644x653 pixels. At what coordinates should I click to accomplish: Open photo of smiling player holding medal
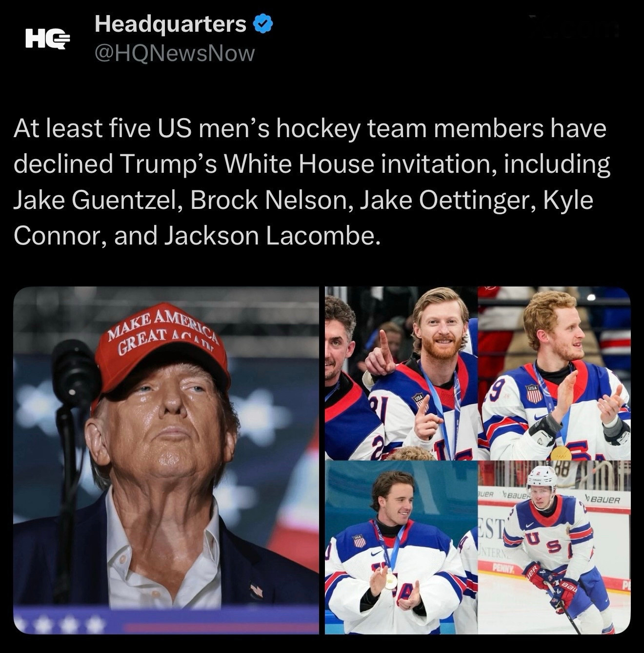coord(401,548)
